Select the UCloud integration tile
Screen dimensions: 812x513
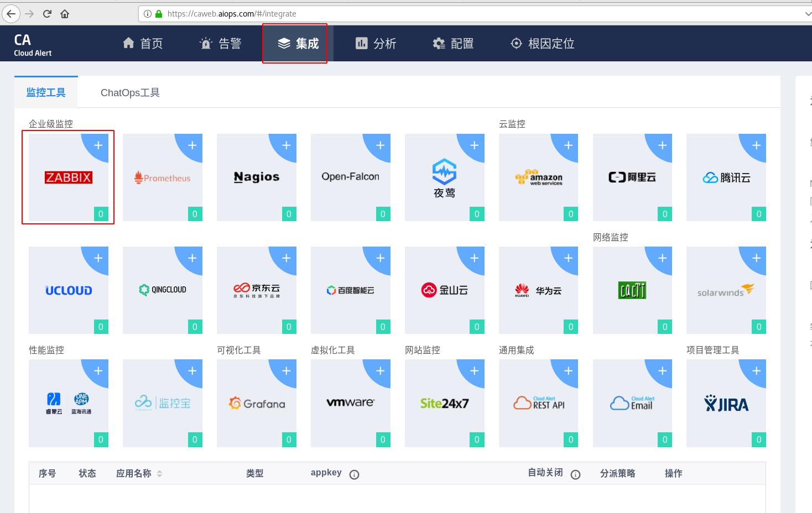click(69, 290)
